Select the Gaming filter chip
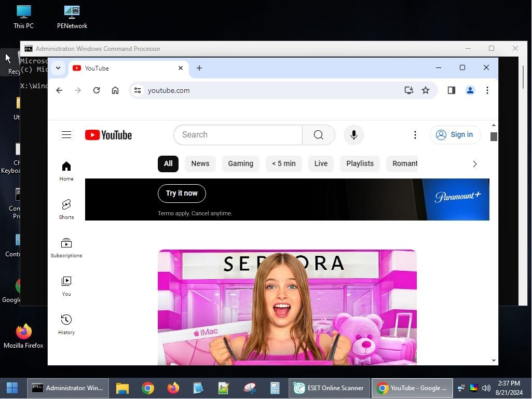Screen dimensions: 532x399 [241, 163]
